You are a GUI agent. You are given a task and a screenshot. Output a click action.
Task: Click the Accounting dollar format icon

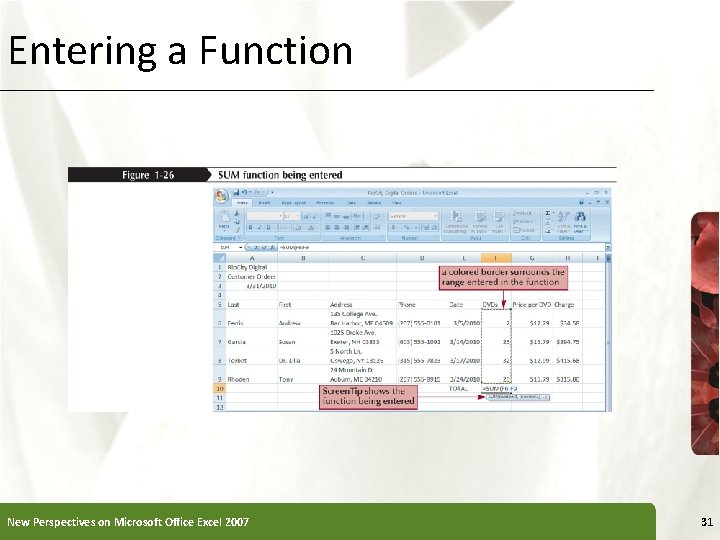pos(394,227)
